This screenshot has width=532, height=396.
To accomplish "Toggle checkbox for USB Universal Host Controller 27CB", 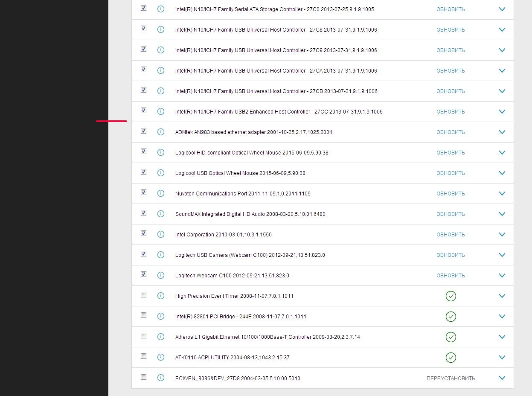I will (x=143, y=90).
